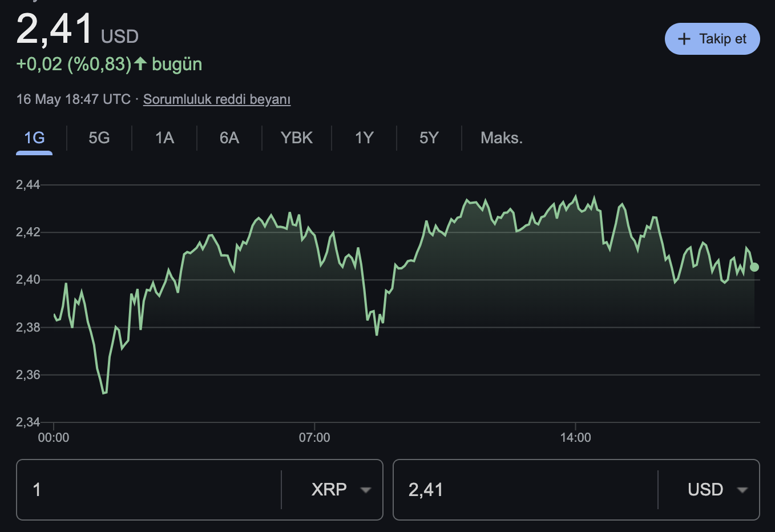Click the green up arrow icon
Viewport: 775px width, 532px height.
click(140, 63)
